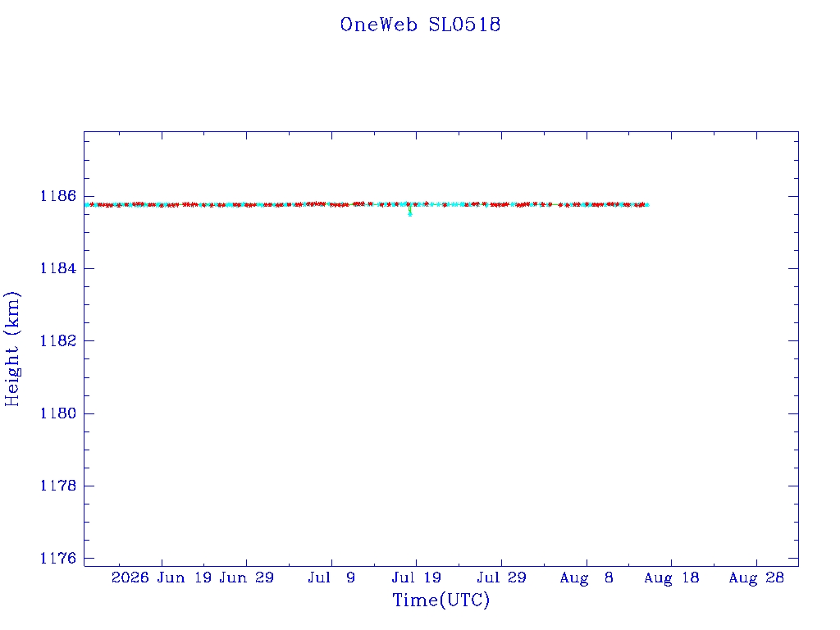840x630 pixels.
Task: Click the 2026 Jun 19 date label
Action: point(162,577)
